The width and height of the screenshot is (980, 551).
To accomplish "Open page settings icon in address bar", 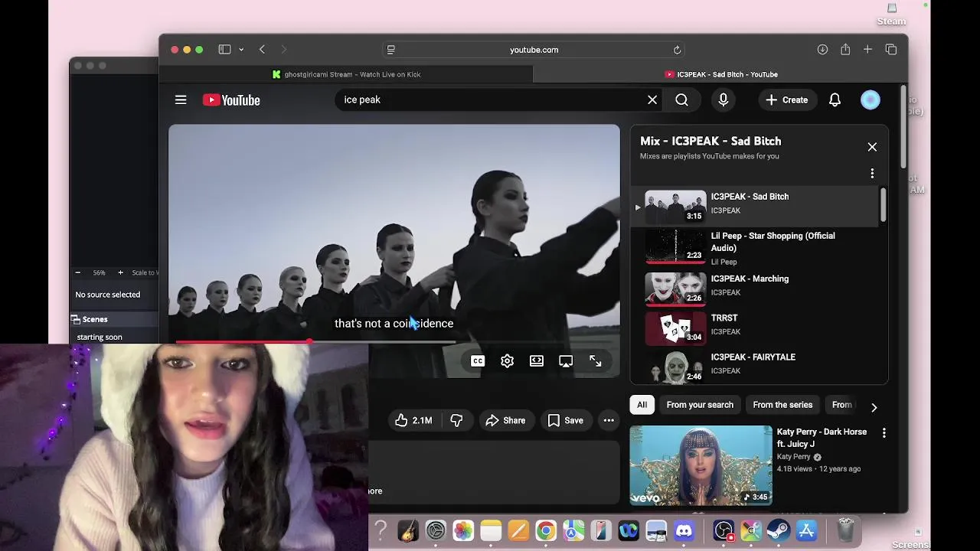I will point(391,50).
